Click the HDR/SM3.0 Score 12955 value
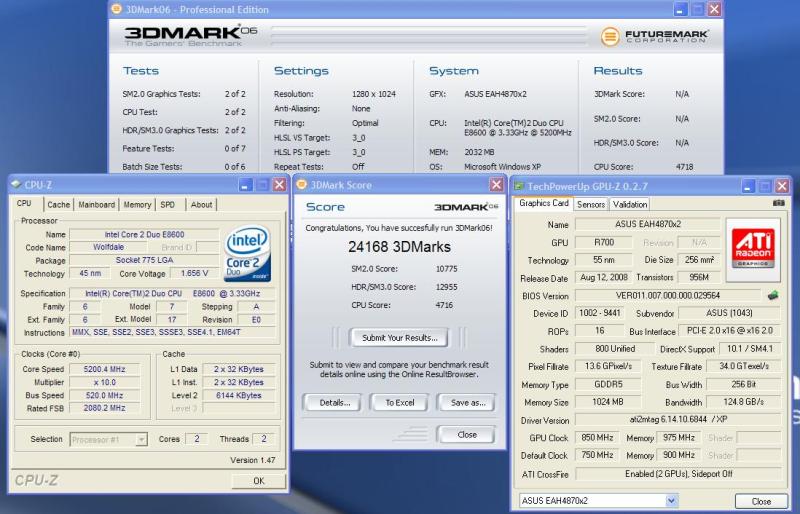 pyautogui.click(x=446, y=287)
